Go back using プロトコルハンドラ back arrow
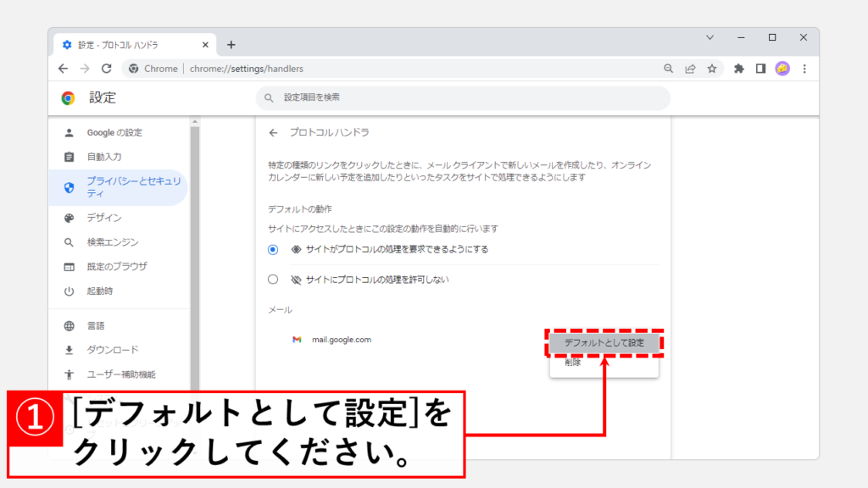Viewport: 868px width, 488px height. click(273, 133)
